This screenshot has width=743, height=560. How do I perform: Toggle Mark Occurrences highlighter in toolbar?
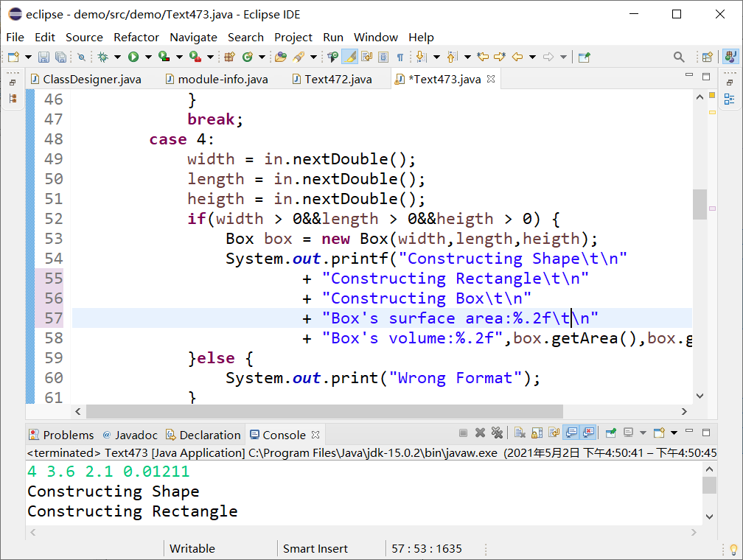(350, 57)
